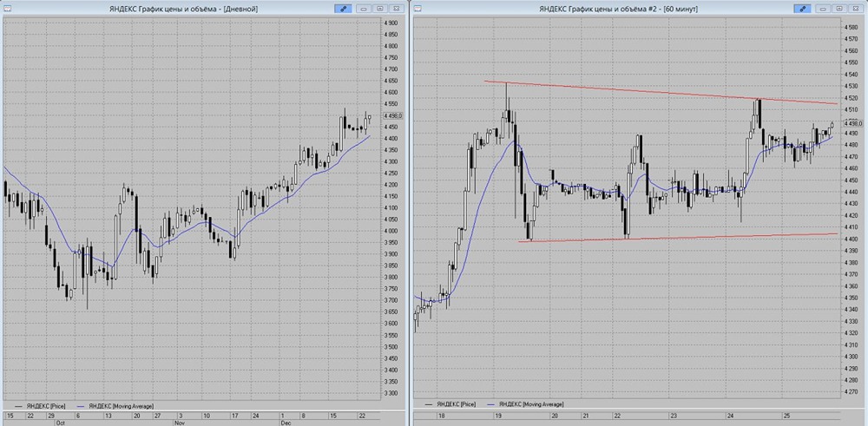
Task: Select the 'ЯНДЕКС [Price]' legend entry in the daily chart
Action: [x=39, y=407]
